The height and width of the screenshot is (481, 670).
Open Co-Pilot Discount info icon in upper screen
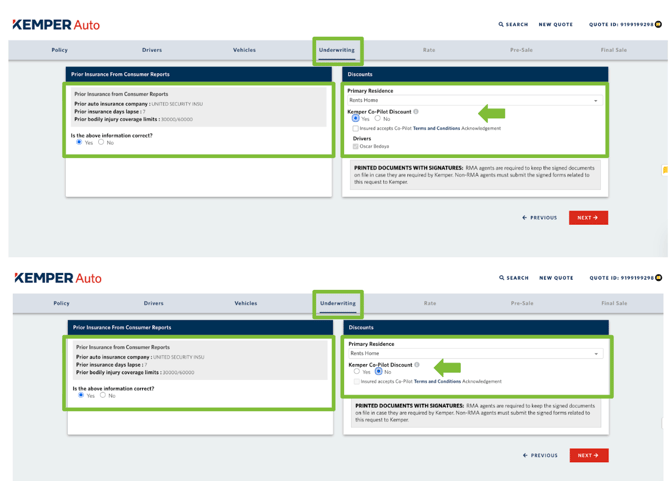click(x=416, y=112)
